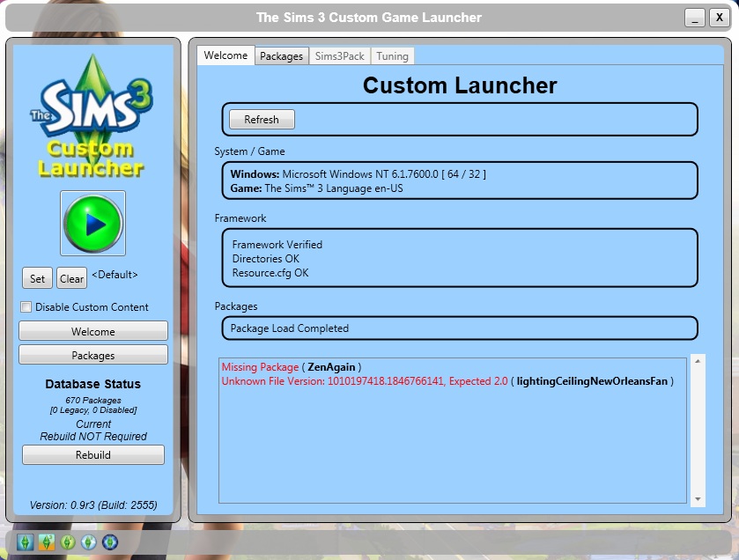Click the Custom Launcher heading

click(460, 85)
